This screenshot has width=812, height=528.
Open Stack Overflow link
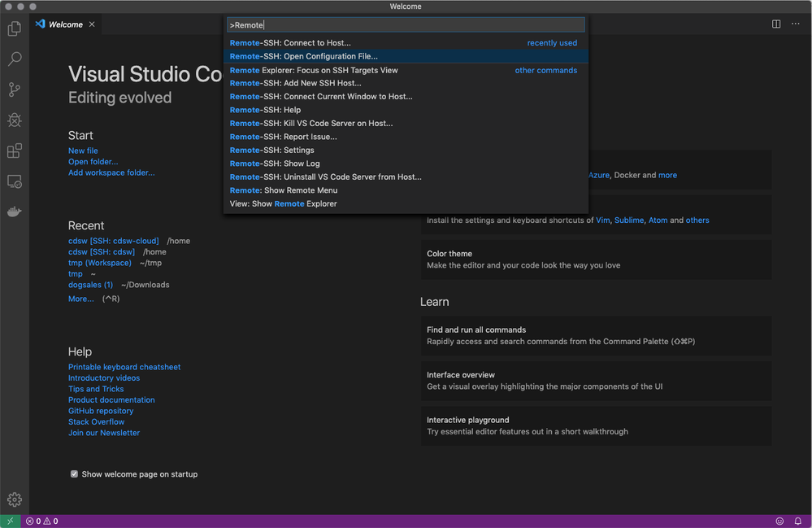97,421
